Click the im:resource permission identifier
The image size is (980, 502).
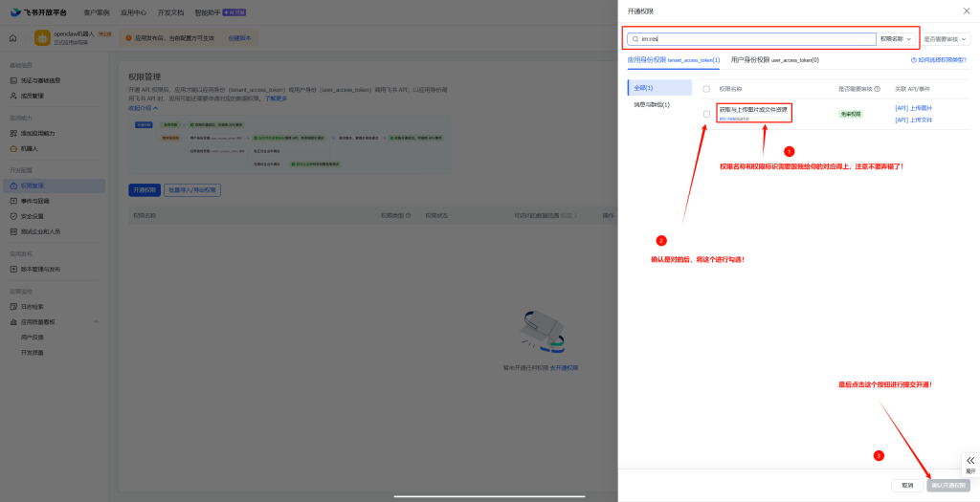(734, 118)
